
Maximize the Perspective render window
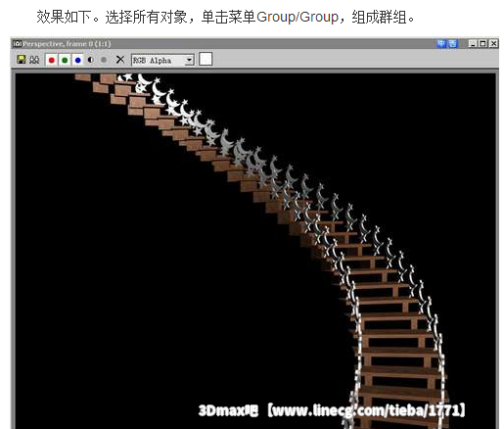(483, 43)
